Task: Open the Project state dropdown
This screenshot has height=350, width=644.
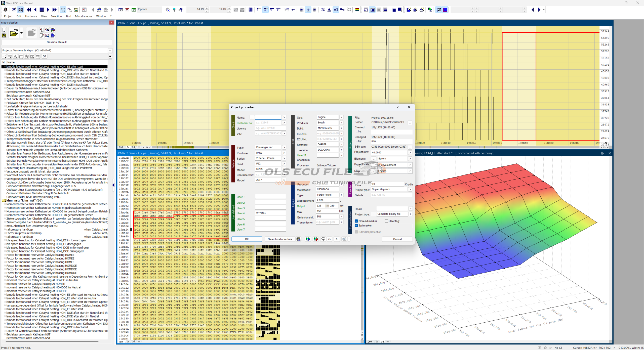Action: coord(410,165)
